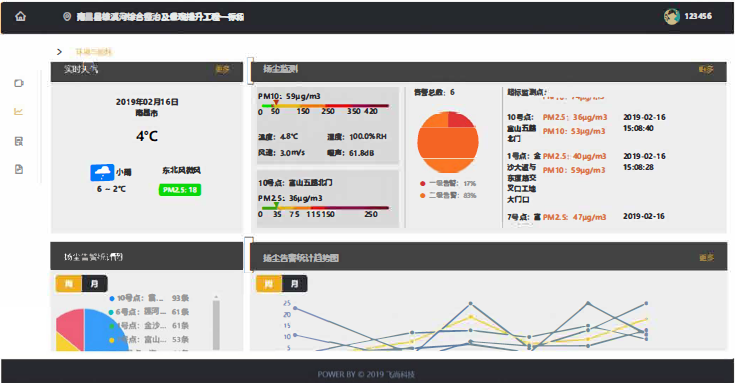This screenshot has height=383, width=735.
Task: Click the username 123456
Action: point(698,16)
